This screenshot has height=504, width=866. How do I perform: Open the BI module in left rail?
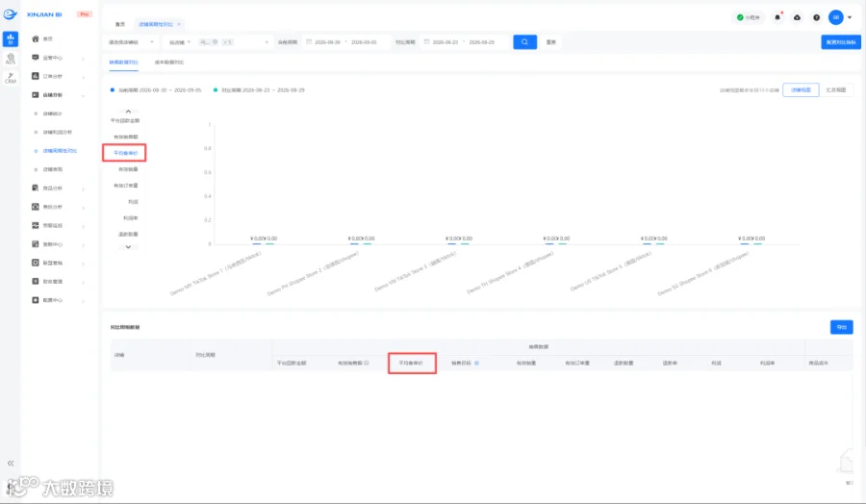(x=10, y=38)
